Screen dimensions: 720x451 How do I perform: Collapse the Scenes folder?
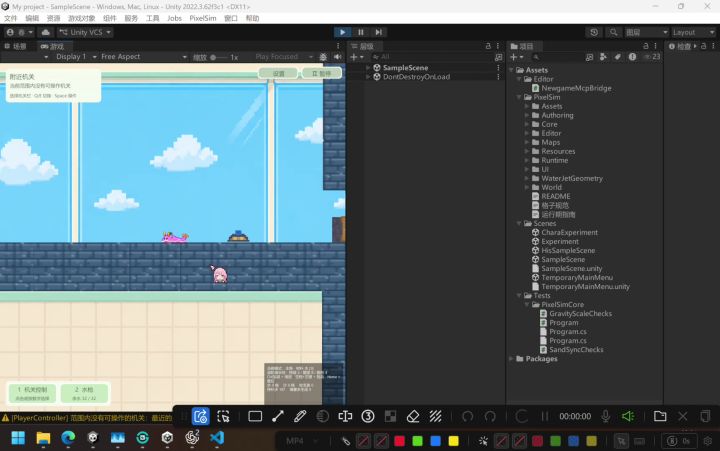click(519, 223)
